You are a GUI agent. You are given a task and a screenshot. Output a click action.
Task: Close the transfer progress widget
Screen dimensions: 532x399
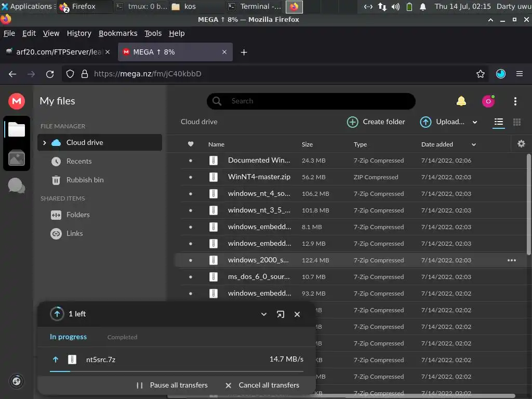click(x=297, y=314)
